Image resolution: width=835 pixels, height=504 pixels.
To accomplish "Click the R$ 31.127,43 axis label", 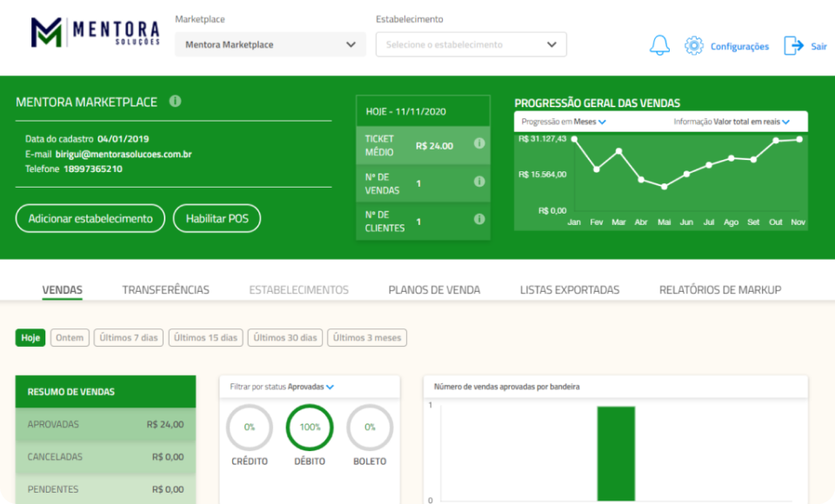I will [542, 139].
